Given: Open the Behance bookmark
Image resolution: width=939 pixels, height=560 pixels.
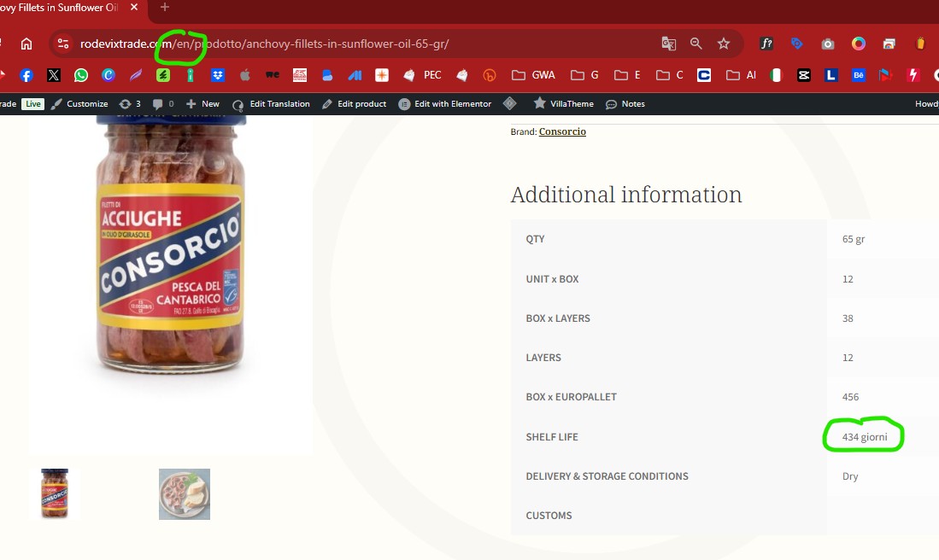Looking at the screenshot, I should click(859, 75).
